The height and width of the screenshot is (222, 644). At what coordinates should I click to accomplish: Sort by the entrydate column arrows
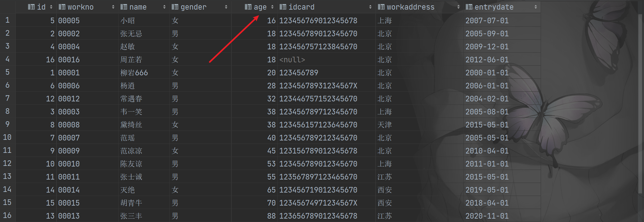point(536,7)
